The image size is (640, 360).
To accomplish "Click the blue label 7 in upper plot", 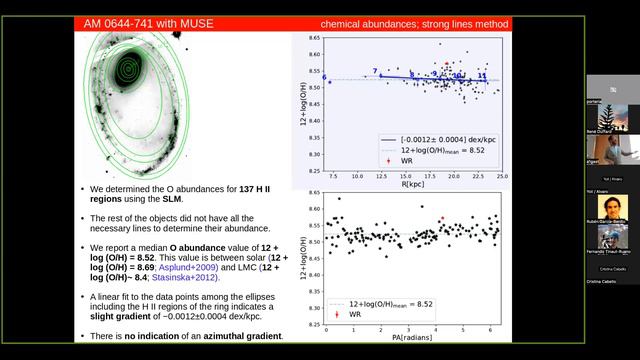I will 375,71.
